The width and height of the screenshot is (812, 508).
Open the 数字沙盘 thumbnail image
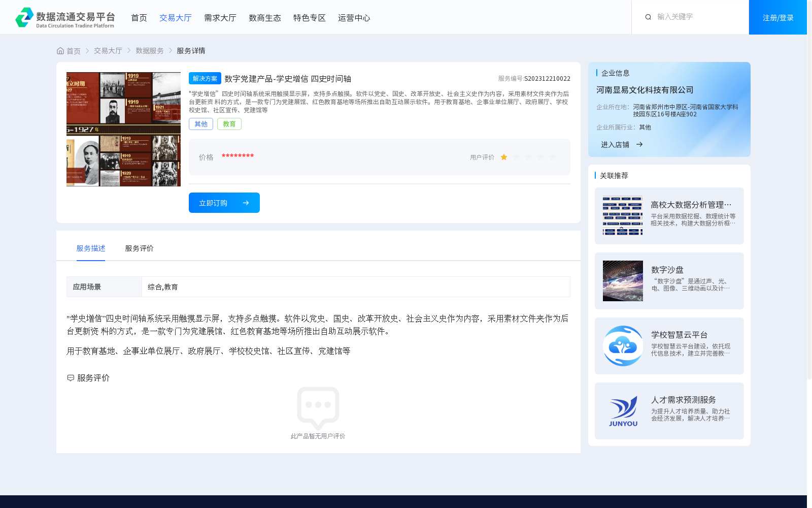[623, 281]
